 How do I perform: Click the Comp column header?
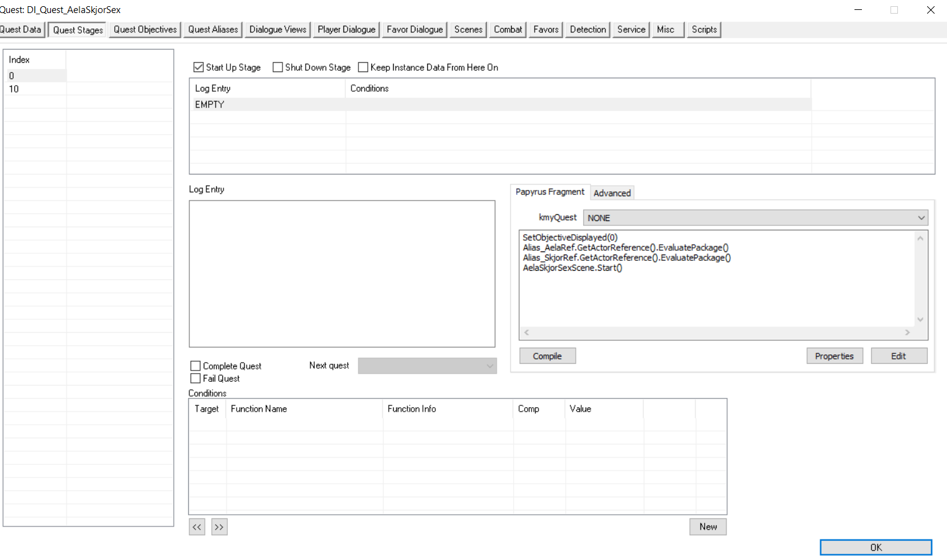point(539,409)
